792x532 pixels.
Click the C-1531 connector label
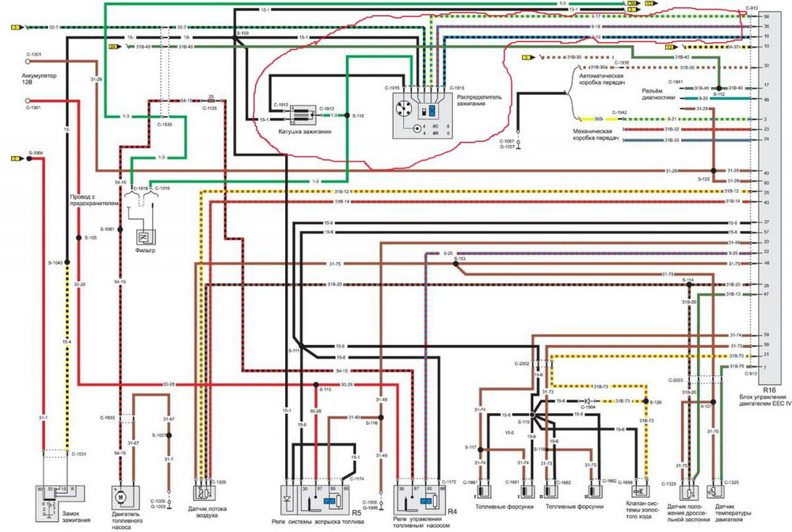pyautogui.click(x=78, y=454)
